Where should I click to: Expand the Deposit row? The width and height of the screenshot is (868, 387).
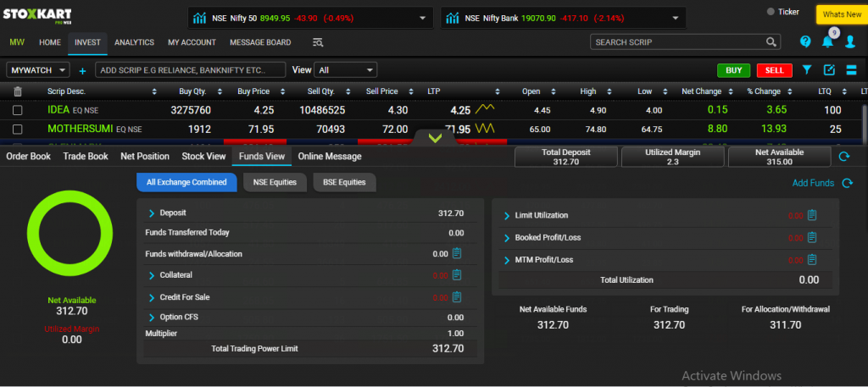point(152,213)
